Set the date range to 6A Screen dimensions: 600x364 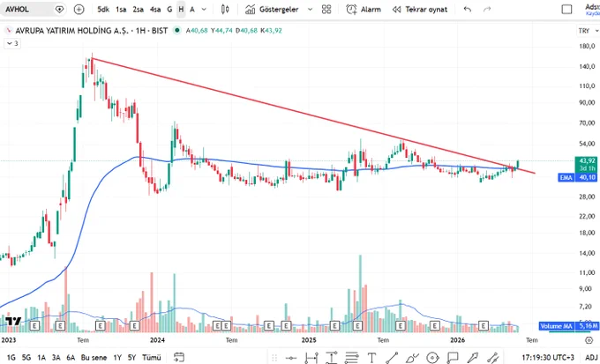(71, 358)
